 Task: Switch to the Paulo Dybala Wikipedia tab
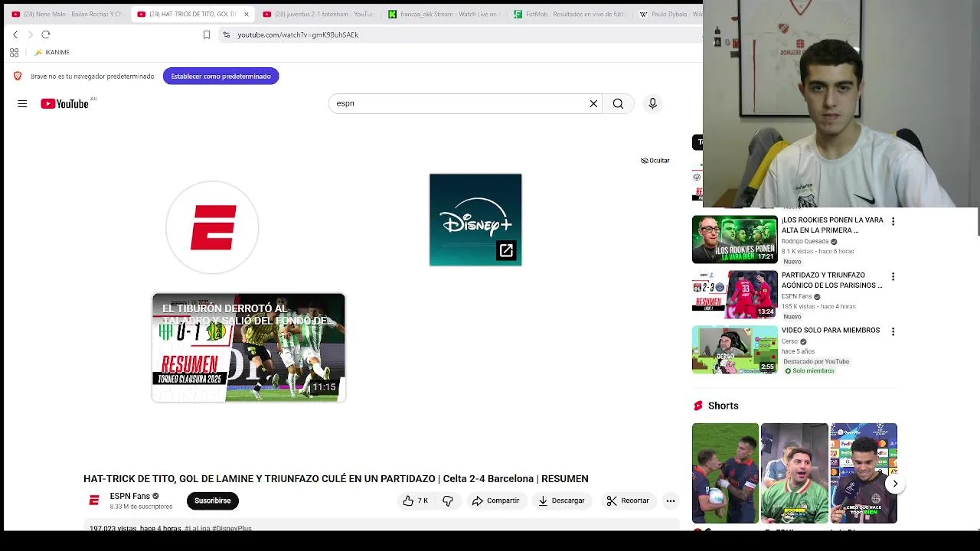(x=670, y=14)
